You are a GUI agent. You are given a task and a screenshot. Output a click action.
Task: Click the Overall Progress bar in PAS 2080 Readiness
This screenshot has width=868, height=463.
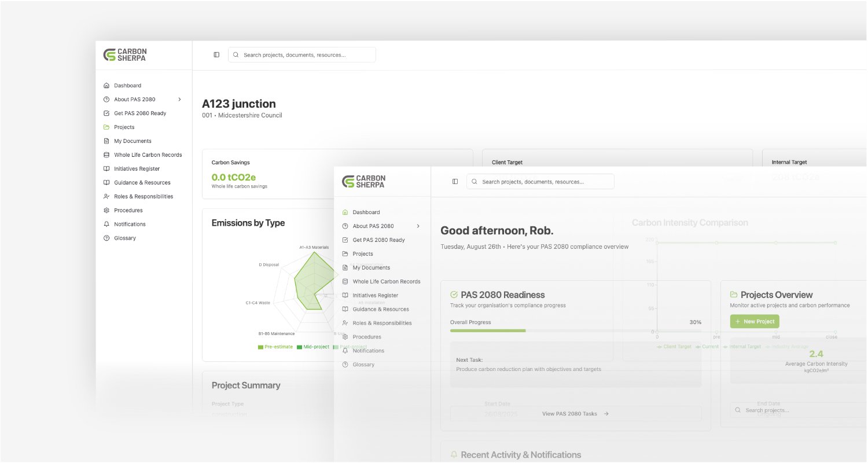576,330
